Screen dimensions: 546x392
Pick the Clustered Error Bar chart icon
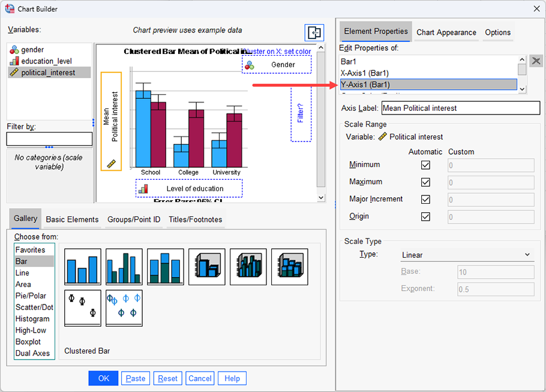coord(124,308)
